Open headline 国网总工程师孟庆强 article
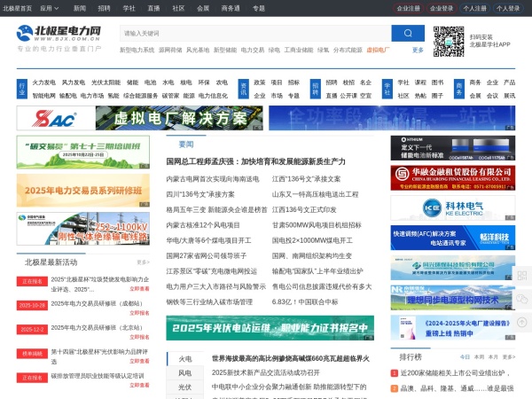Viewport: 532px width, 399px height. click(256, 161)
